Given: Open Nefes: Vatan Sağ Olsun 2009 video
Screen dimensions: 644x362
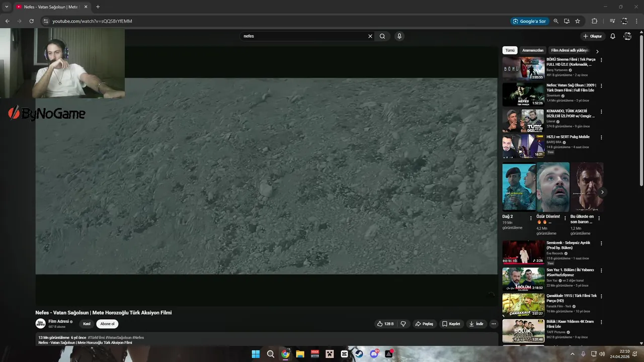Looking at the screenshot, I should 523,94.
